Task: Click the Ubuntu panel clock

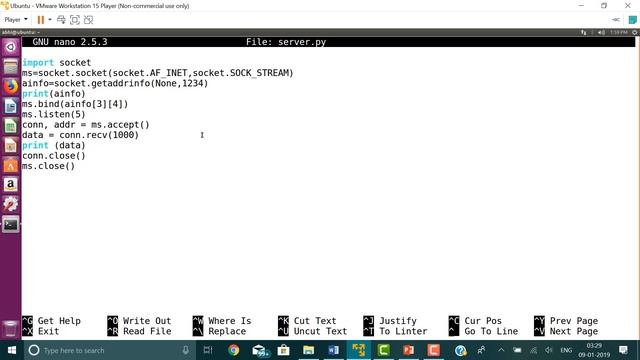Action: pyautogui.click(x=619, y=32)
